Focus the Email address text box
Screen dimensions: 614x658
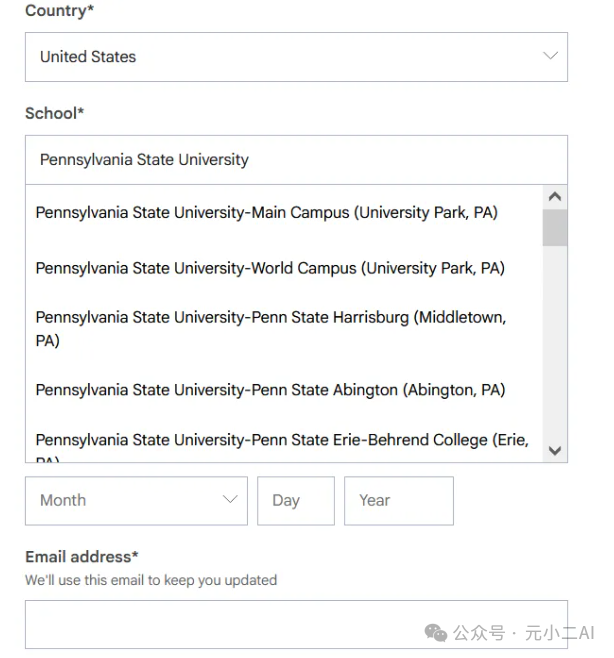click(295, 625)
